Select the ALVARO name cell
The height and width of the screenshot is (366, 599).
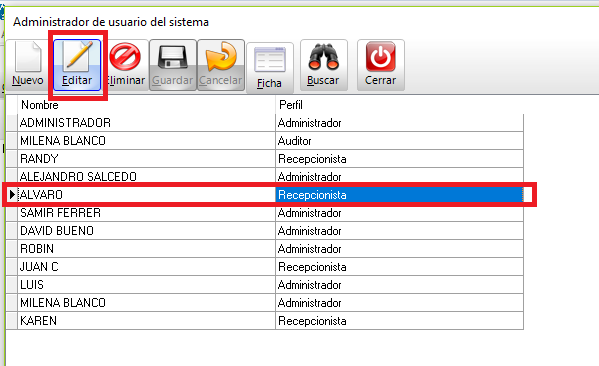pos(146,194)
